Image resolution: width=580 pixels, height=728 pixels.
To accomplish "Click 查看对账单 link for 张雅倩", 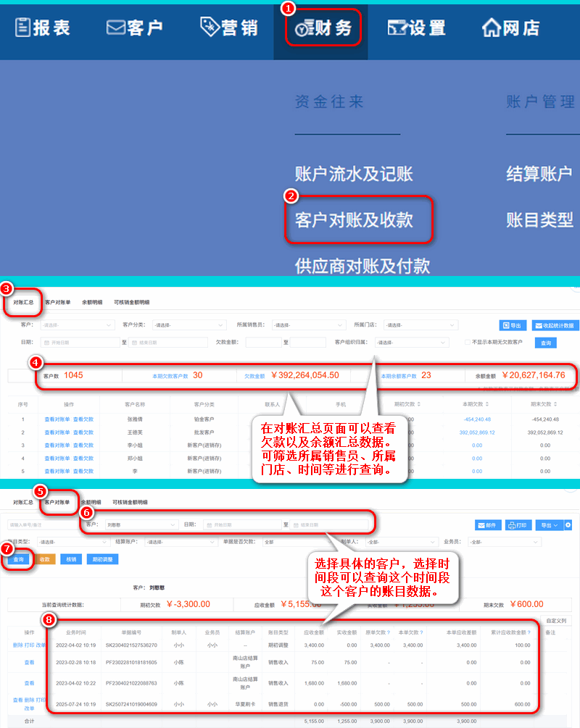I will coord(57,419).
